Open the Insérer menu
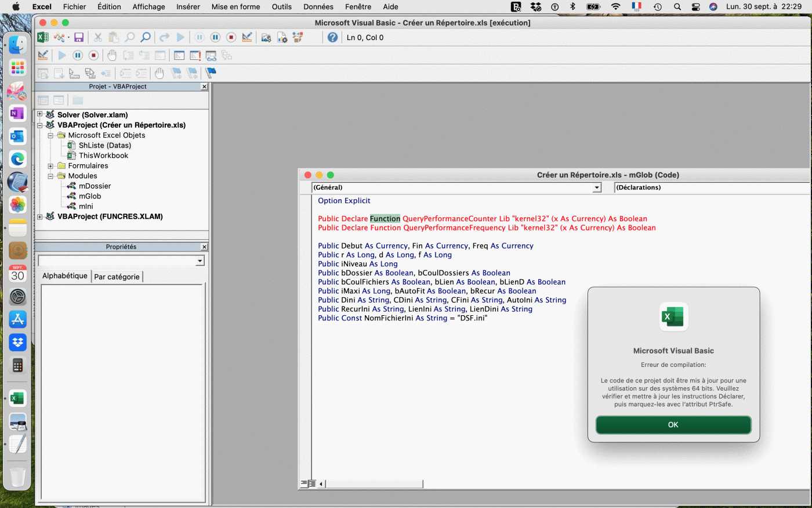This screenshot has width=812, height=508. tap(188, 6)
